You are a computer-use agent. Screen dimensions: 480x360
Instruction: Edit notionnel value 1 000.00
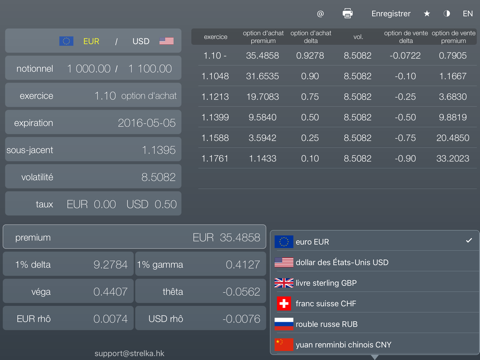89,69
